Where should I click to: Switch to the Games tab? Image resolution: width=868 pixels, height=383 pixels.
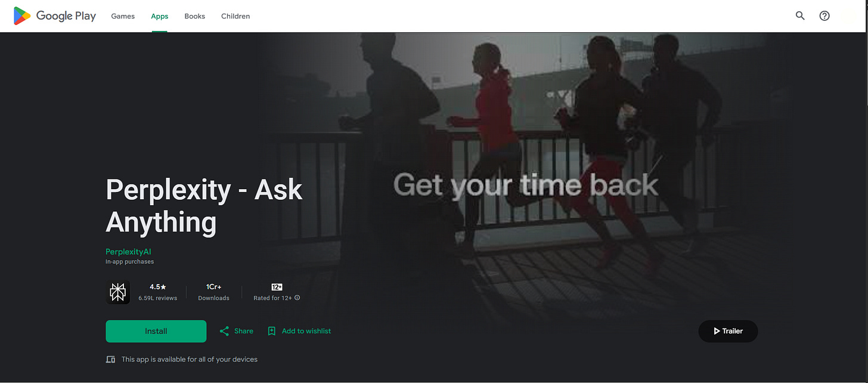[x=123, y=16]
